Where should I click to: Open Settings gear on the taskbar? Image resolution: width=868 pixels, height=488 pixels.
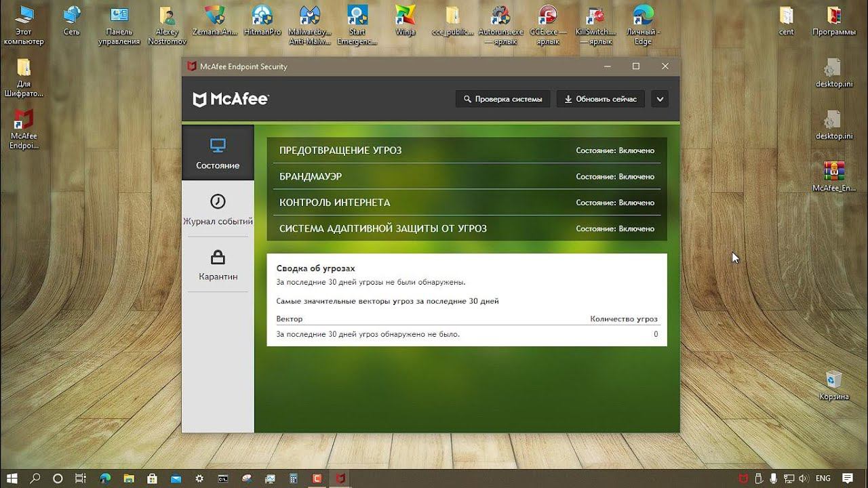point(199,478)
